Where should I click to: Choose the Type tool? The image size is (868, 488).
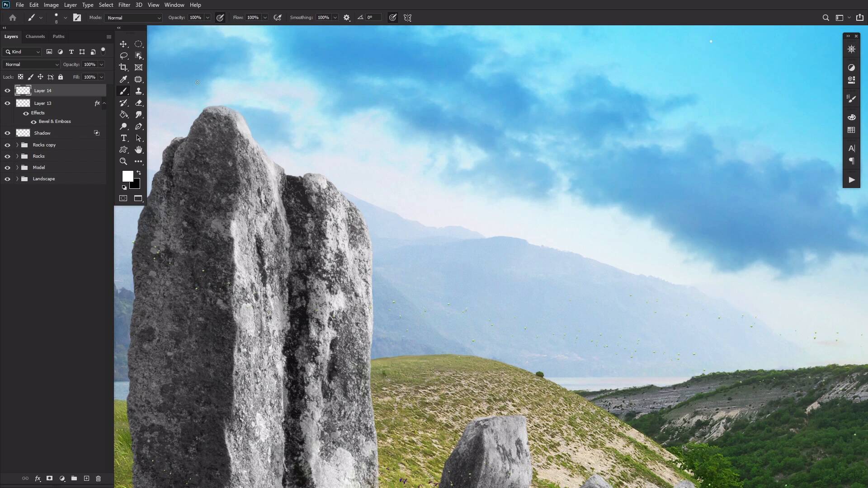coord(123,138)
